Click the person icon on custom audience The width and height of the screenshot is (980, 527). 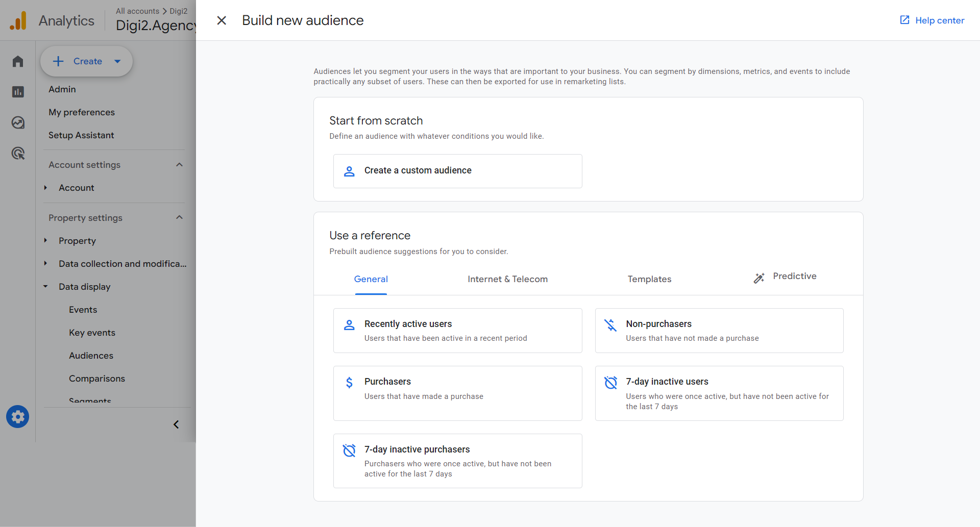point(349,171)
